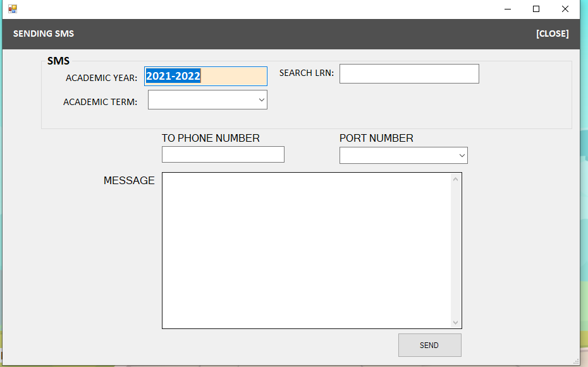This screenshot has width=588, height=367.
Task: Click the [CLOSE] link in header
Action: 553,34
